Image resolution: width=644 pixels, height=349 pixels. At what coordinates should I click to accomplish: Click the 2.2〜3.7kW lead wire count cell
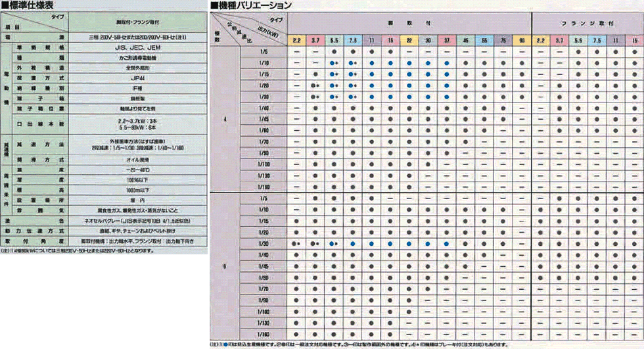pos(137,122)
